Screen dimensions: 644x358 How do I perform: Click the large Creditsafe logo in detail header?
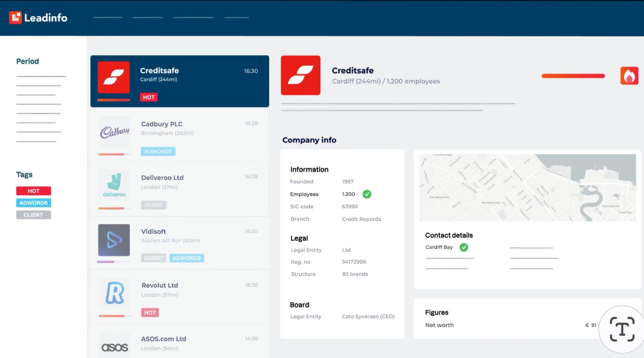click(x=301, y=75)
